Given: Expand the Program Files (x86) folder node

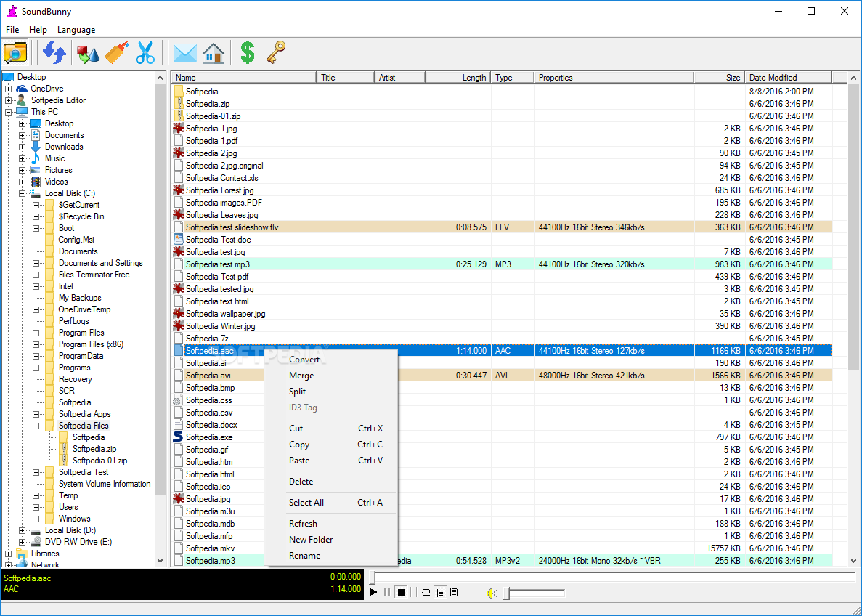Looking at the screenshot, I should coord(36,344).
